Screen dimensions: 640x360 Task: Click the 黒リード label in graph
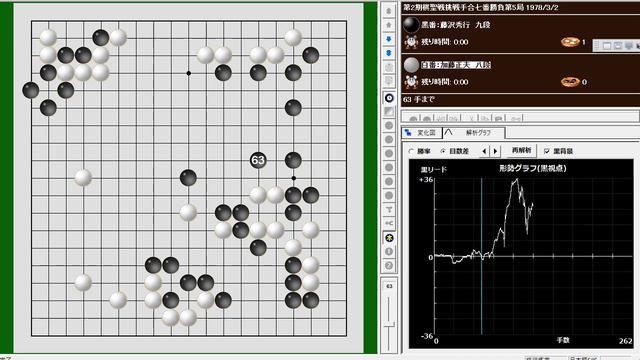pos(433,169)
